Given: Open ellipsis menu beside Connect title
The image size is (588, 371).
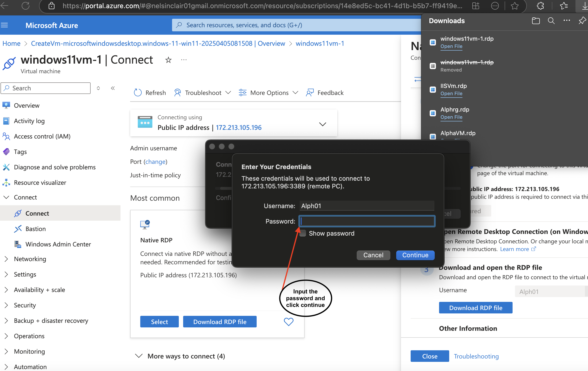Looking at the screenshot, I should (x=184, y=60).
